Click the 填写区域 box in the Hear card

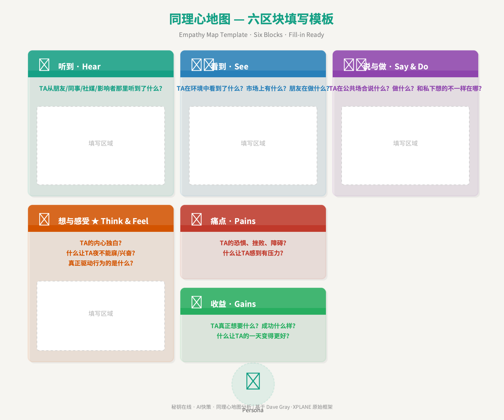coord(101,146)
